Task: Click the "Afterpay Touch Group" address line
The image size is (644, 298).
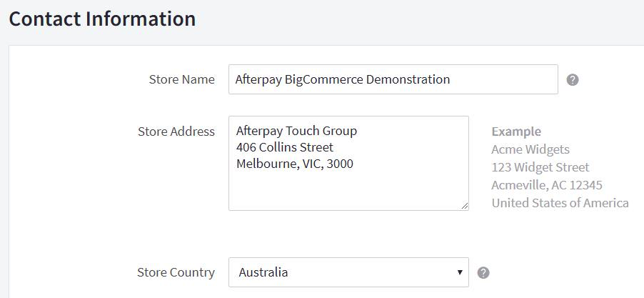Action: point(296,131)
